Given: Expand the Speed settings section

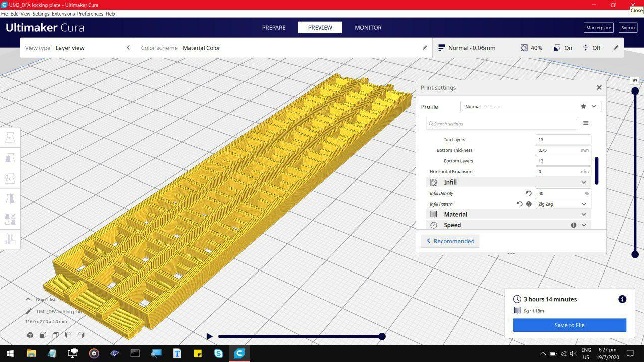Looking at the screenshot, I should coord(508,225).
